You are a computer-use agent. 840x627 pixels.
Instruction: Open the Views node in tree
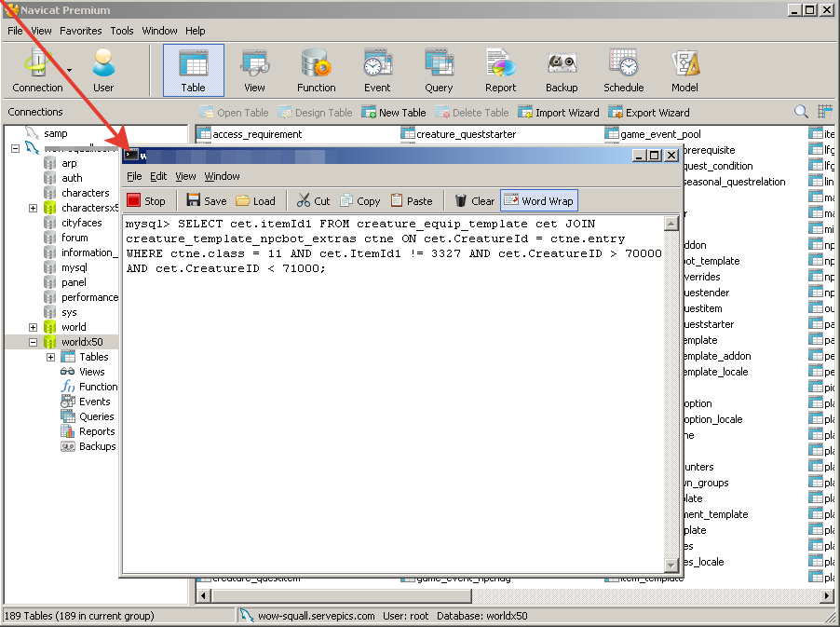point(91,372)
